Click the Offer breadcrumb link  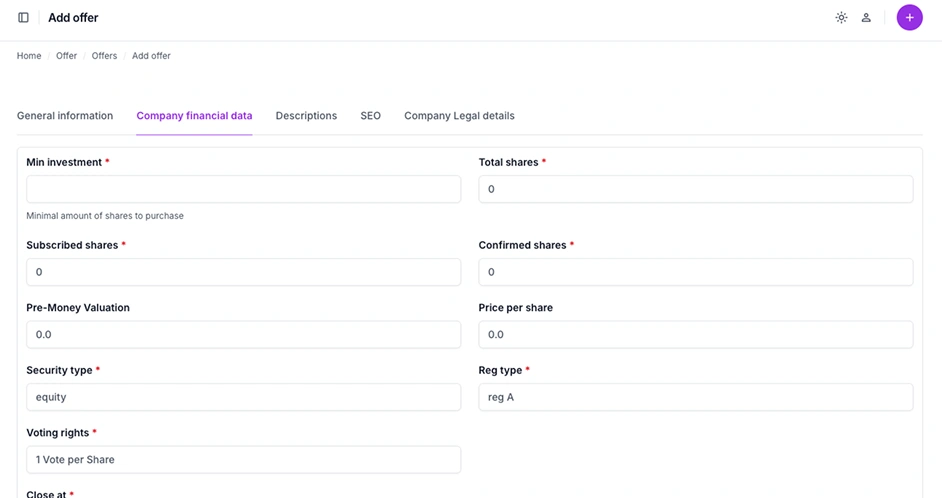pos(66,56)
